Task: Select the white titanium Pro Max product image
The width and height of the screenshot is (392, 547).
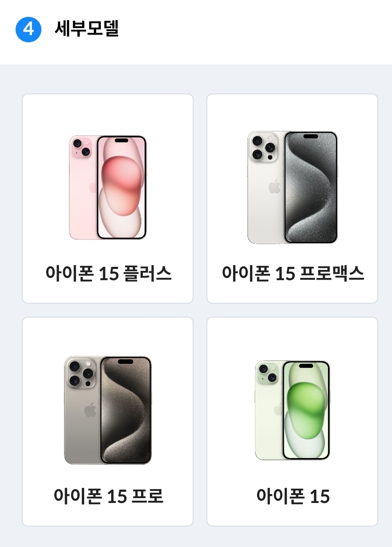Action: [292, 187]
